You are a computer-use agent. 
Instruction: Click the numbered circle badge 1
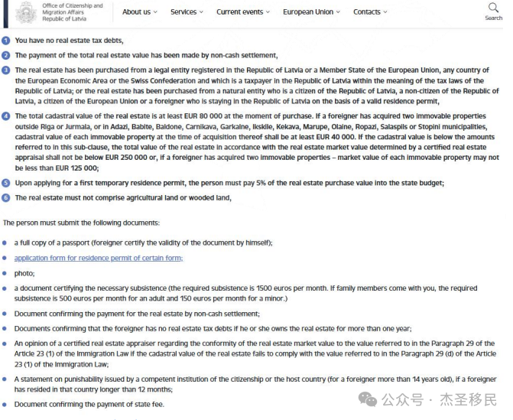click(x=6, y=41)
